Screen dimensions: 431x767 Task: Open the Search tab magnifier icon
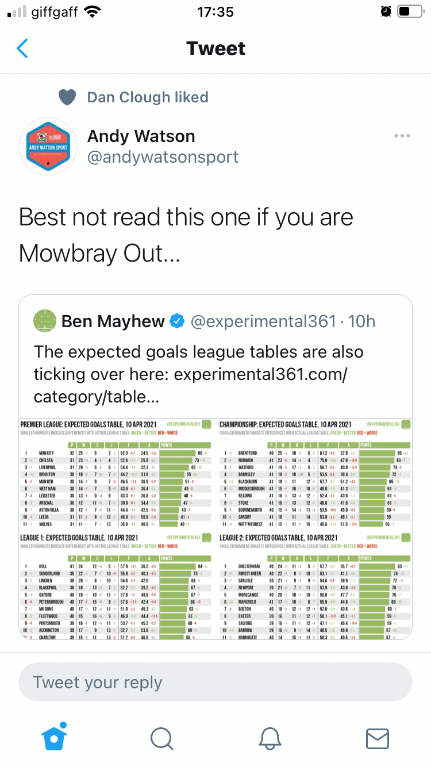(x=162, y=739)
